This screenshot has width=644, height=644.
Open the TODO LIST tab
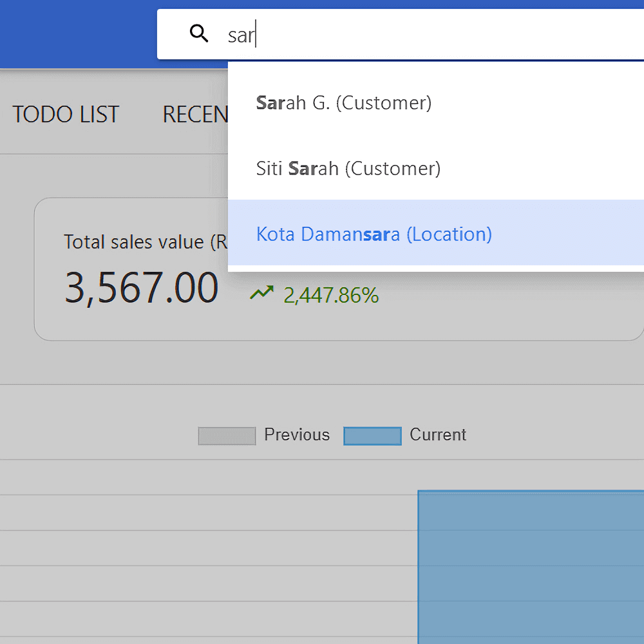point(66,115)
